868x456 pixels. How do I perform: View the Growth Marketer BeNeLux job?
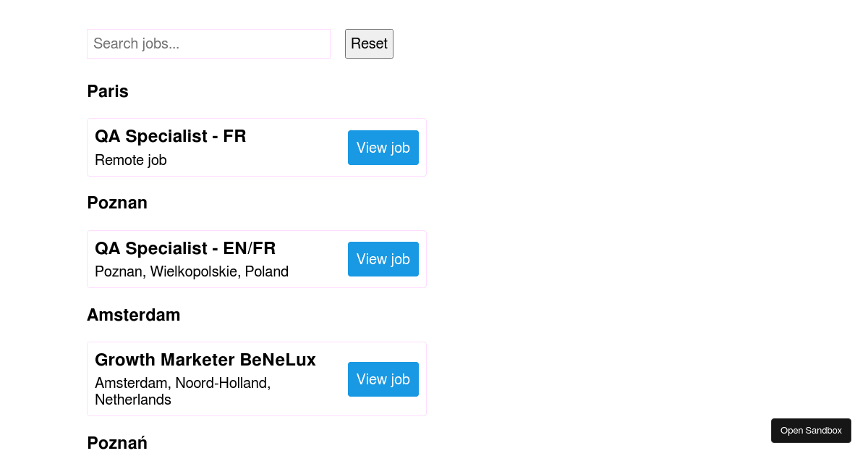(x=383, y=379)
